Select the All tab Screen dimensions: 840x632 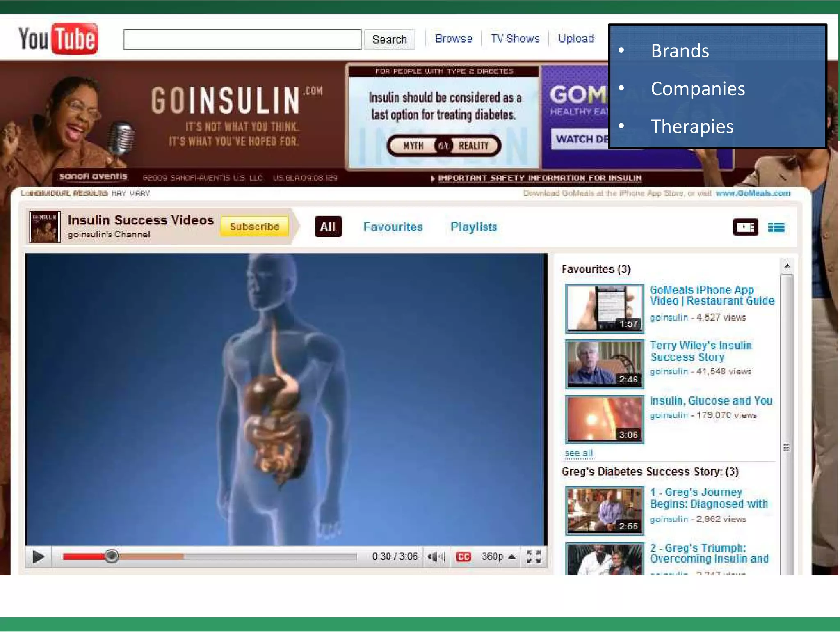(x=328, y=227)
